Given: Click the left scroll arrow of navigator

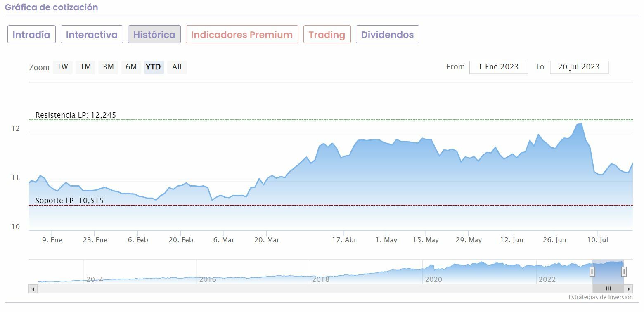Looking at the screenshot, I should [x=33, y=289].
